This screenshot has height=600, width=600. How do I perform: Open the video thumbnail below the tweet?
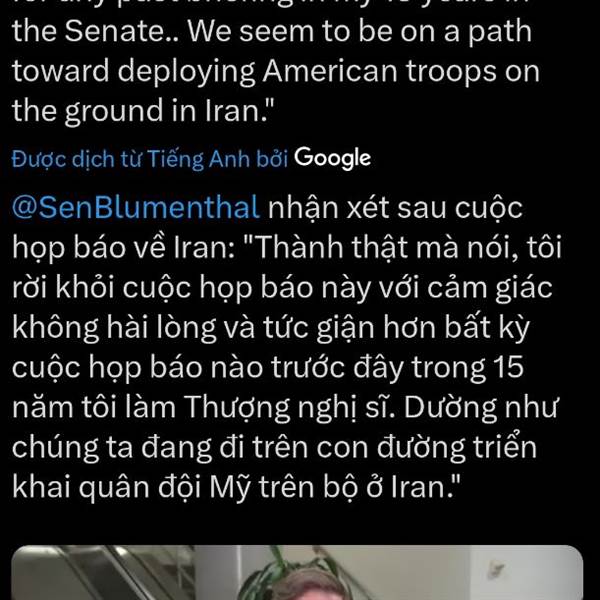(297, 572)
